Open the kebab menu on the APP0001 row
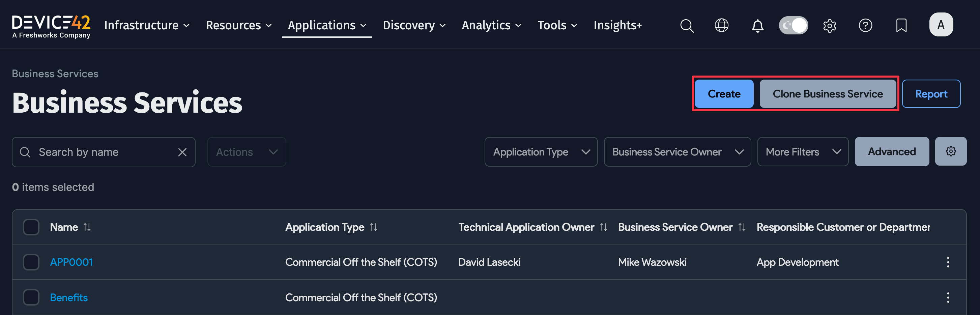The image size is (980, 315). pyautogui.click(x=948, y=262)
